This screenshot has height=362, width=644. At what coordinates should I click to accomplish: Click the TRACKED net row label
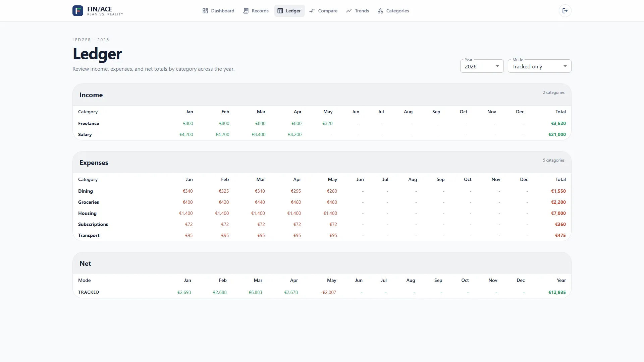coord(89,292)
